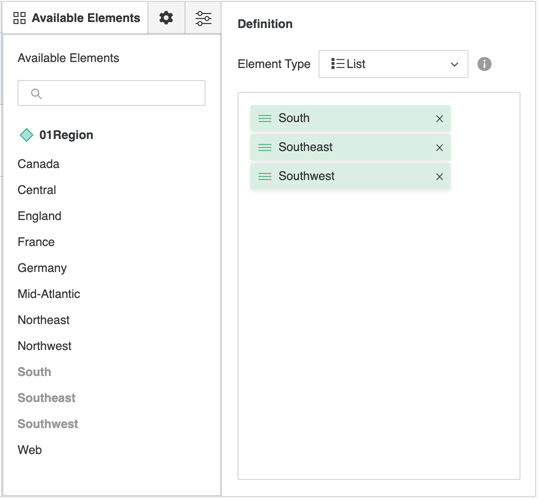The width and height of the screenshot is (538, 499).
Task: Remove Southwest from the definition list
Action: [439, 177]
